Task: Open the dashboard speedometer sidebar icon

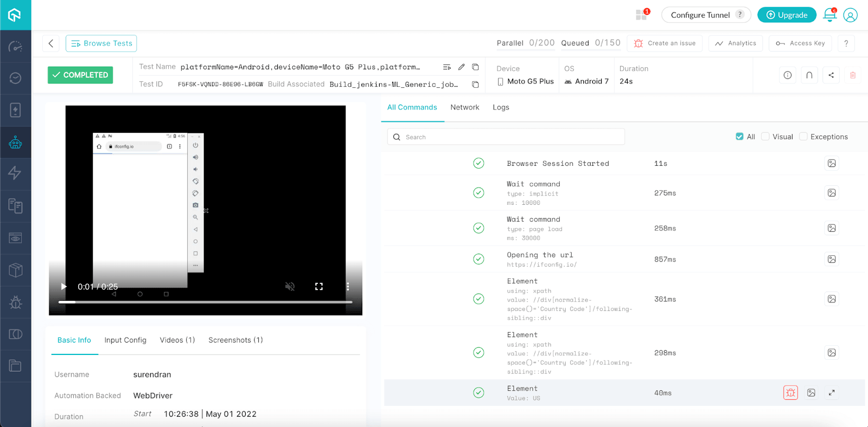Action: click(15, 47)
